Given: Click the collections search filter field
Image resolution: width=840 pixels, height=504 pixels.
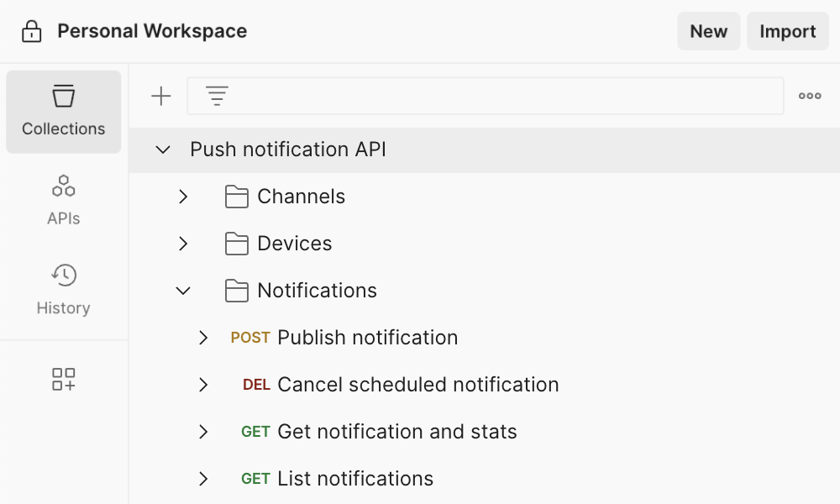Looking at the screenshot, I should pos(504,97).
